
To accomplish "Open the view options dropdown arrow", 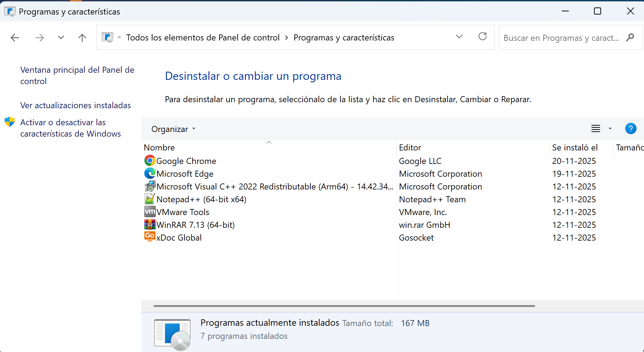I will 610,128.
